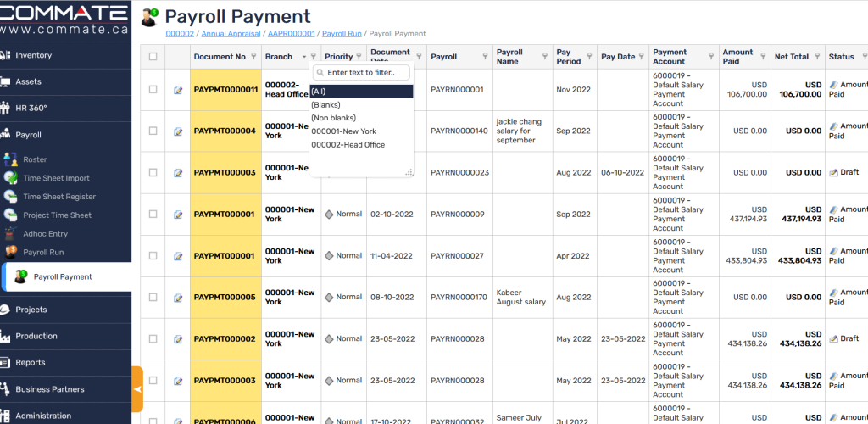The height and width of the screenshot is (424, 868).
Task: Click the Amount Paid status icon for PAYPMT0000011
Action: (834, 85)
